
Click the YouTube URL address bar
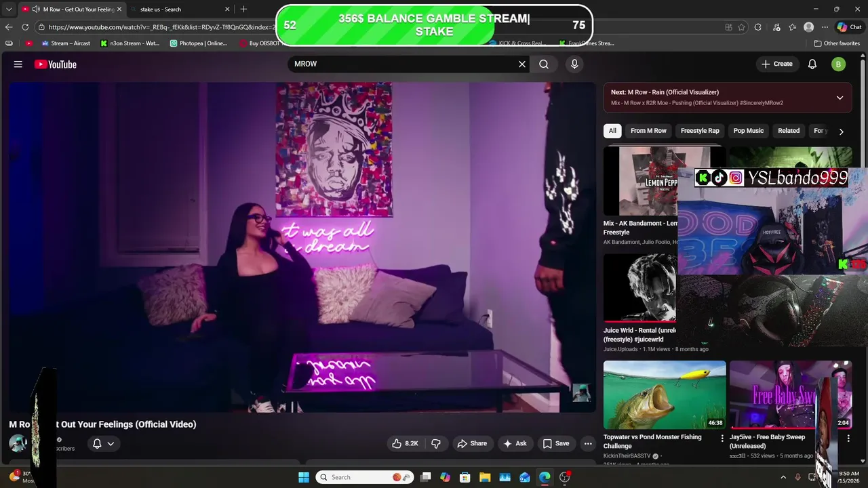161,27
